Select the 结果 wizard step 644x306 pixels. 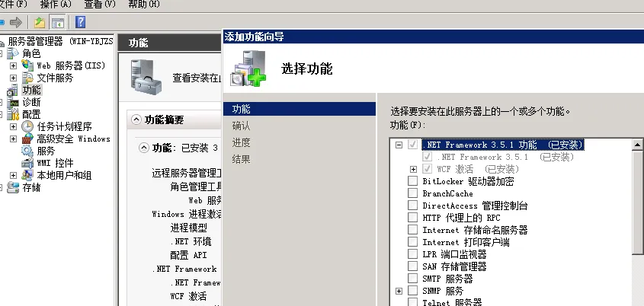coord(241,159)
